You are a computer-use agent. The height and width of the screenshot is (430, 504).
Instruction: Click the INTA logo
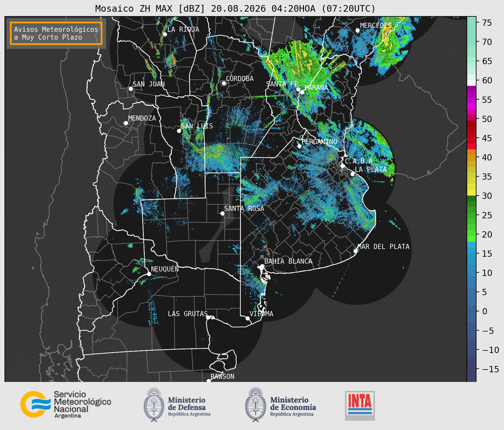coord(360,405)
